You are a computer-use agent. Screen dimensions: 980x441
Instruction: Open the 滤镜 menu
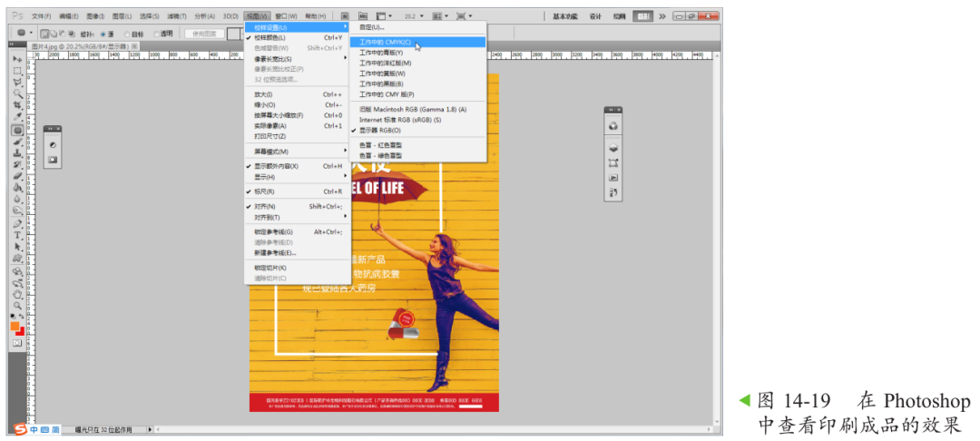[x=178, y=16]
